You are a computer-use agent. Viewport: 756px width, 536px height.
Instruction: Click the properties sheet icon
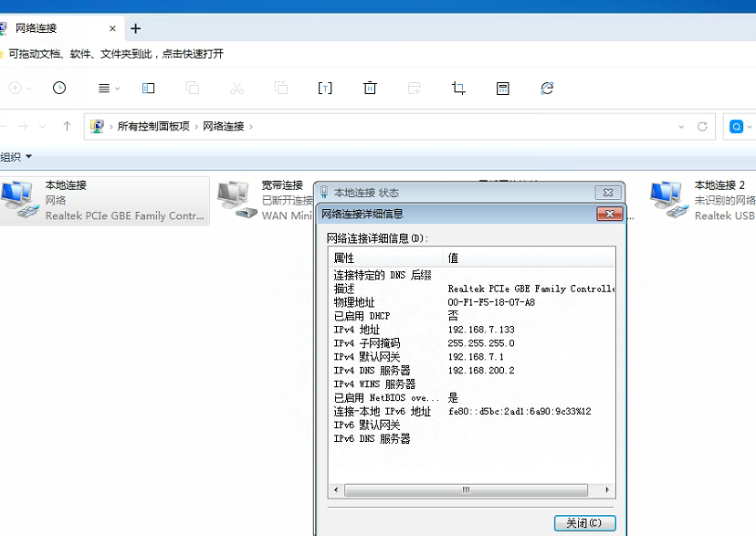click(x=503, y=89)
